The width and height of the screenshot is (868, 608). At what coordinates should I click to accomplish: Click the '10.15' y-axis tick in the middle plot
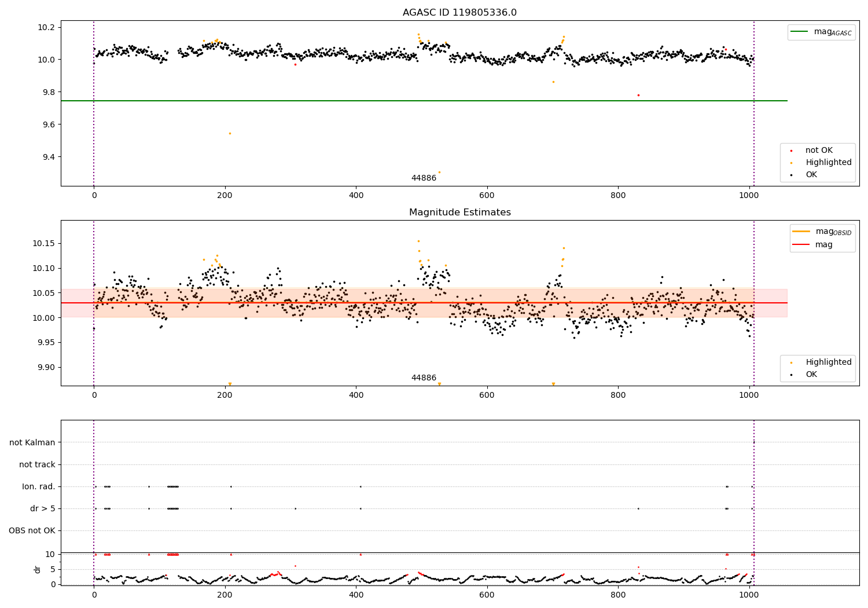44,243
